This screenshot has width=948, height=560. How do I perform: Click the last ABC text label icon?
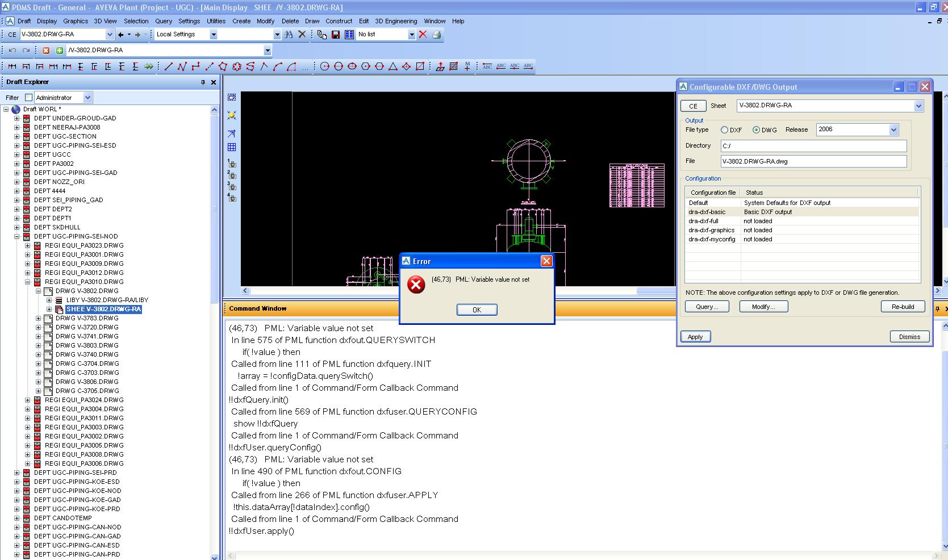528,66
